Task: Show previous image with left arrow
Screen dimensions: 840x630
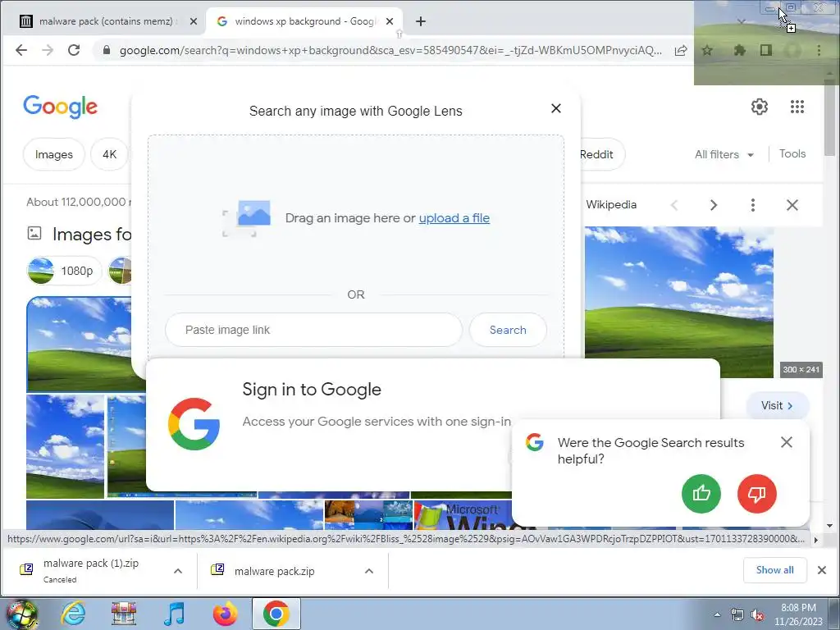Action: coord(674,205)
